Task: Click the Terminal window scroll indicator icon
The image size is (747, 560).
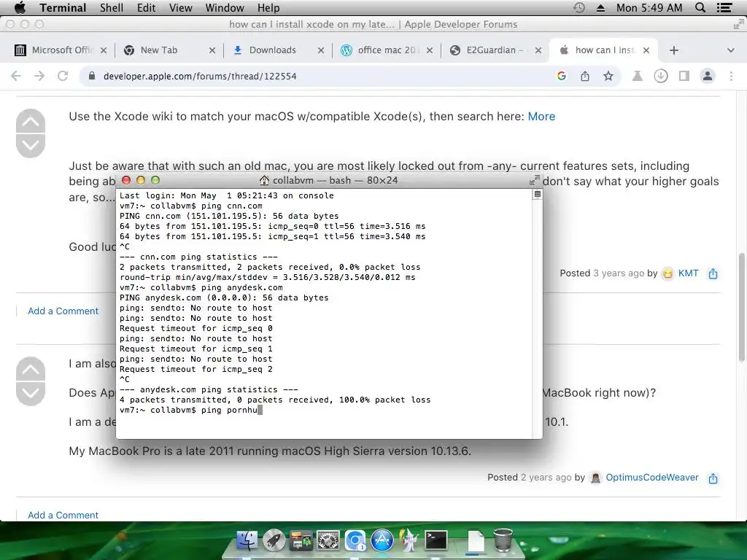Action: 537,194
